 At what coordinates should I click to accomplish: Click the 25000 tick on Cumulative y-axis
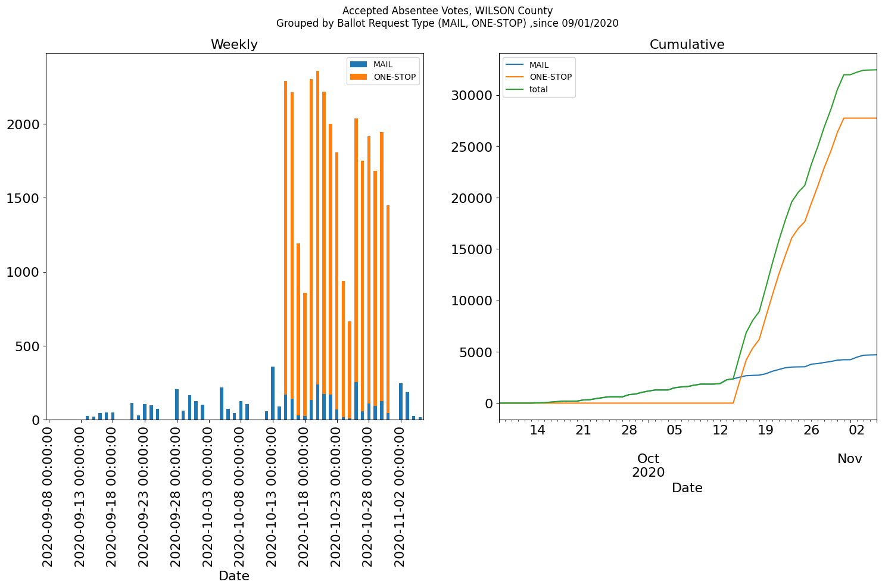471,147
